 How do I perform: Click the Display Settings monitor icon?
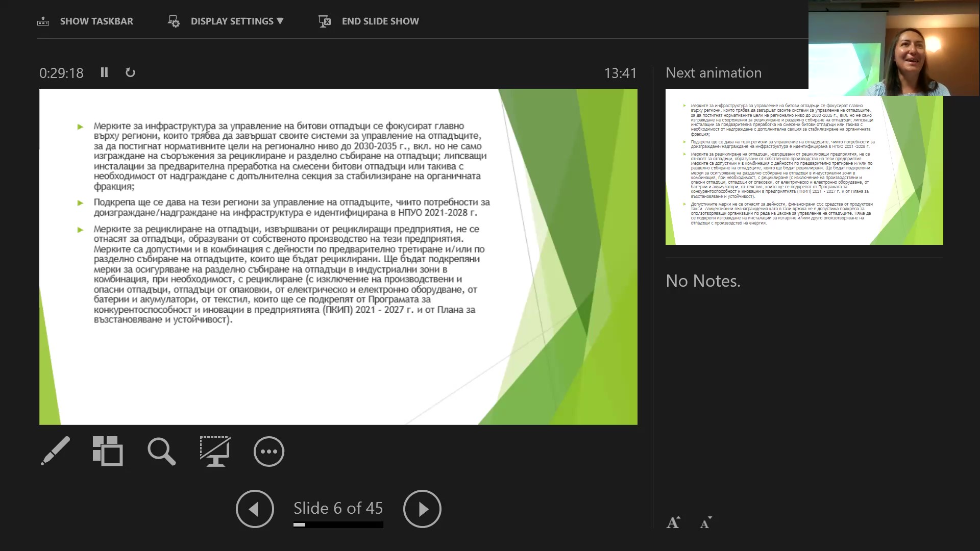pos(174,21)
